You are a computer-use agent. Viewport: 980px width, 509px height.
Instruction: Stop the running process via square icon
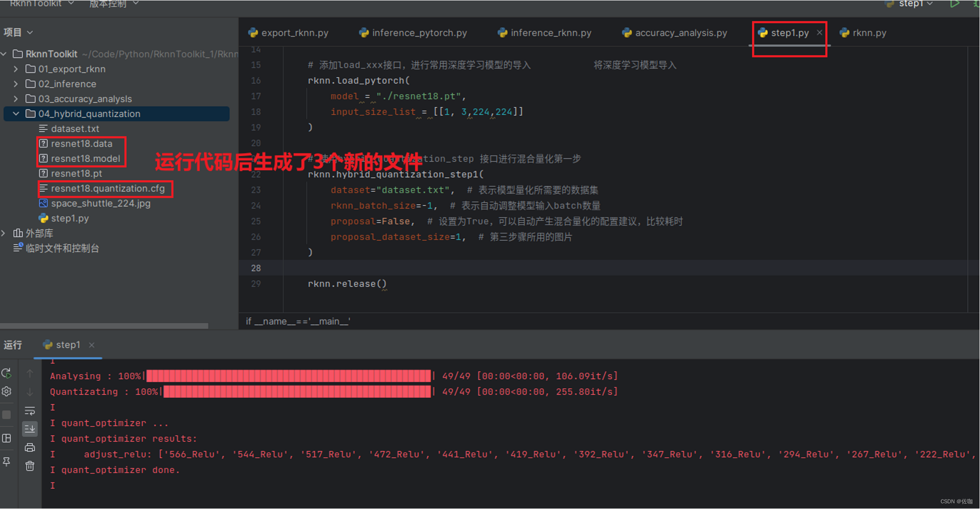[x=7, y=415]
